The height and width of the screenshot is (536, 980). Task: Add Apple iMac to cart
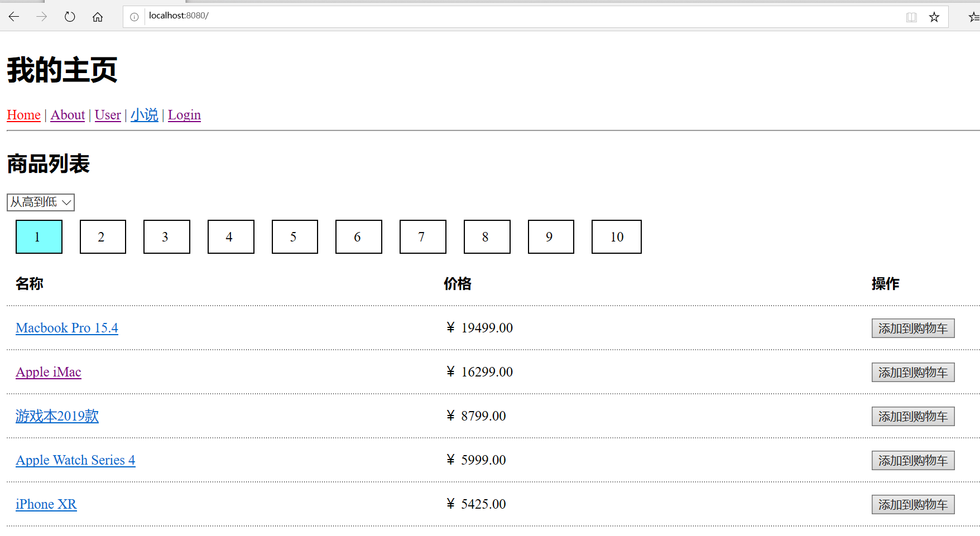[x=913, y=373]
